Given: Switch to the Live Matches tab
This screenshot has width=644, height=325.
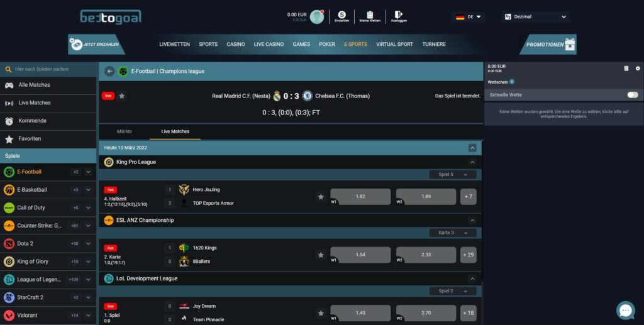Looking at the screenshot, I should (175, 132).
